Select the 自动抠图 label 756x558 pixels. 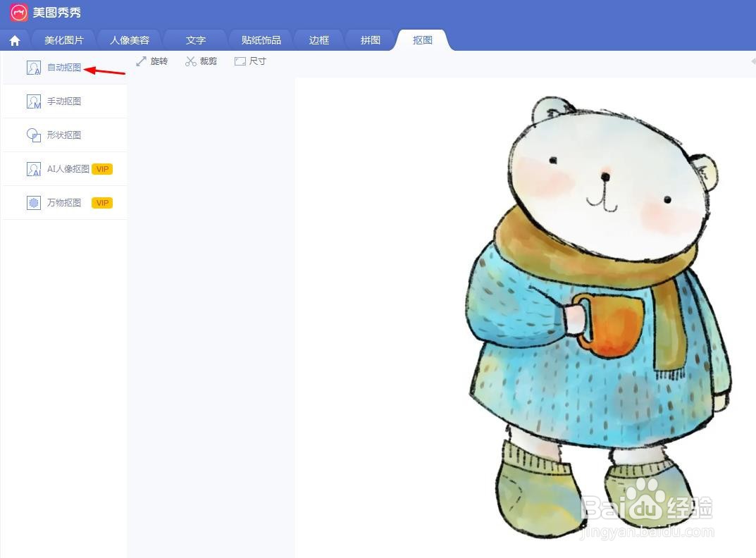point(64,68)
